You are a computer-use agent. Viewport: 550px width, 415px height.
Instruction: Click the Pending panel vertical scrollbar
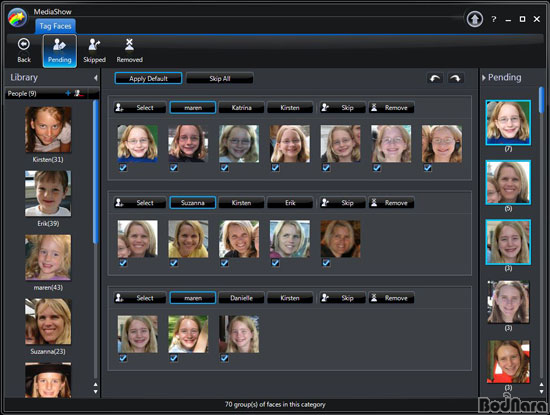pos(541,100)
